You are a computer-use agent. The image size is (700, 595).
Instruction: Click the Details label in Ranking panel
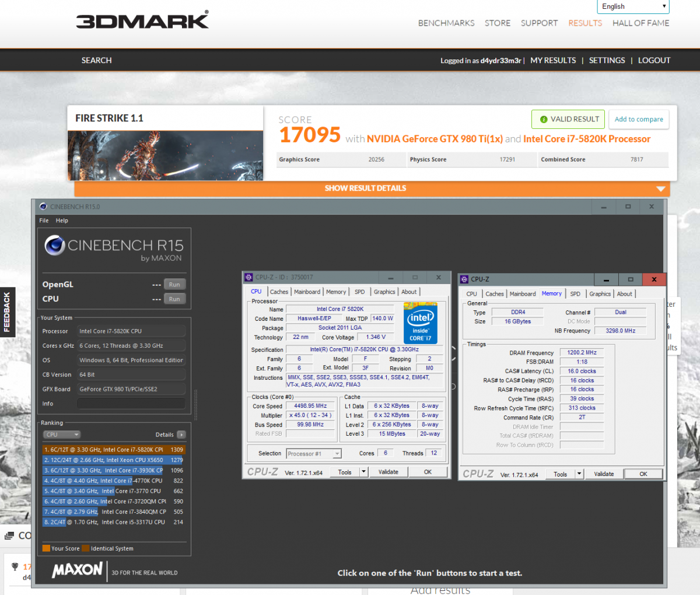pyautogui.click(x=164, y=435)
